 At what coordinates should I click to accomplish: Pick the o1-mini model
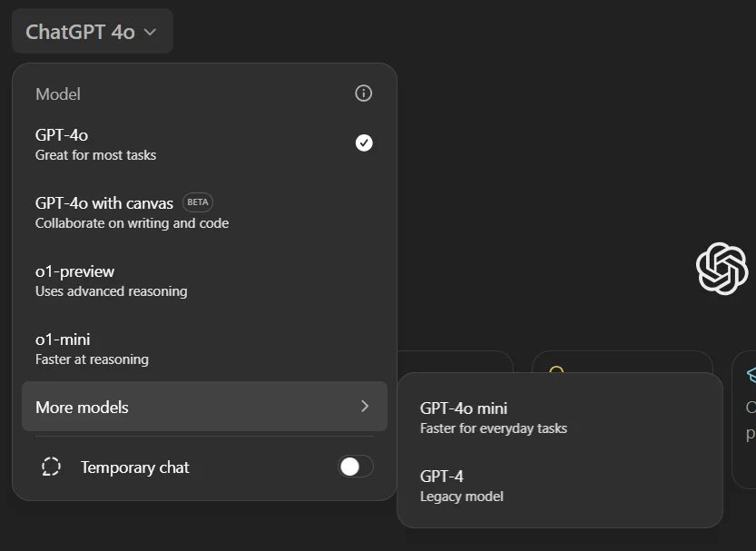(x=204, y=349)
